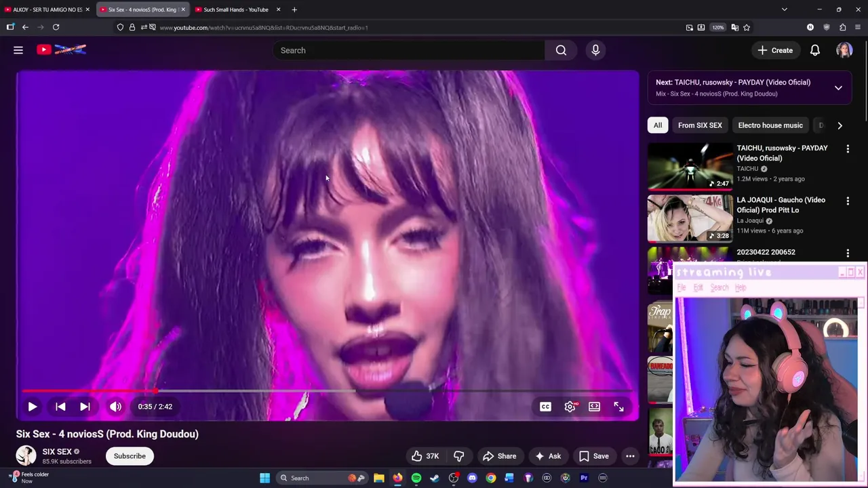The height and width of the screenshot is (488, 868).
Task: Toggle closed captions on the player
Action: point(545,407)
